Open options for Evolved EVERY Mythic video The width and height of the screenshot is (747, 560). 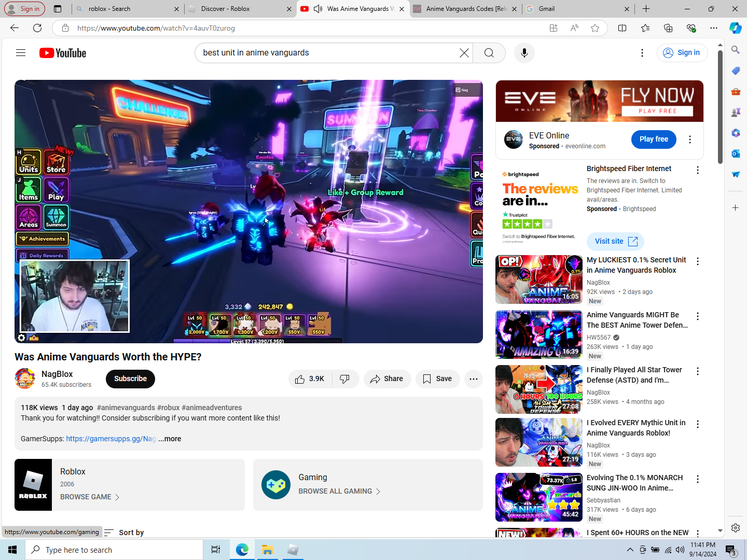pos(698,424)
